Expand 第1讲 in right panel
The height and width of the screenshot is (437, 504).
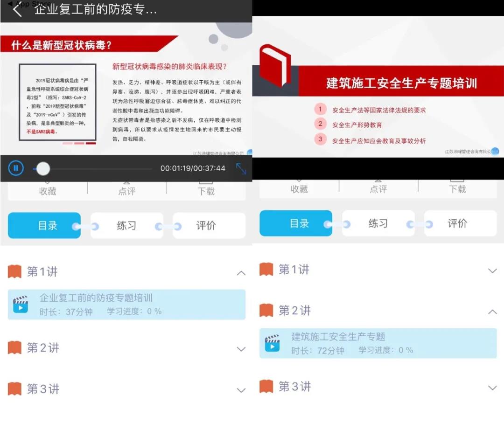pyautogui.click(x=492, y=271)
